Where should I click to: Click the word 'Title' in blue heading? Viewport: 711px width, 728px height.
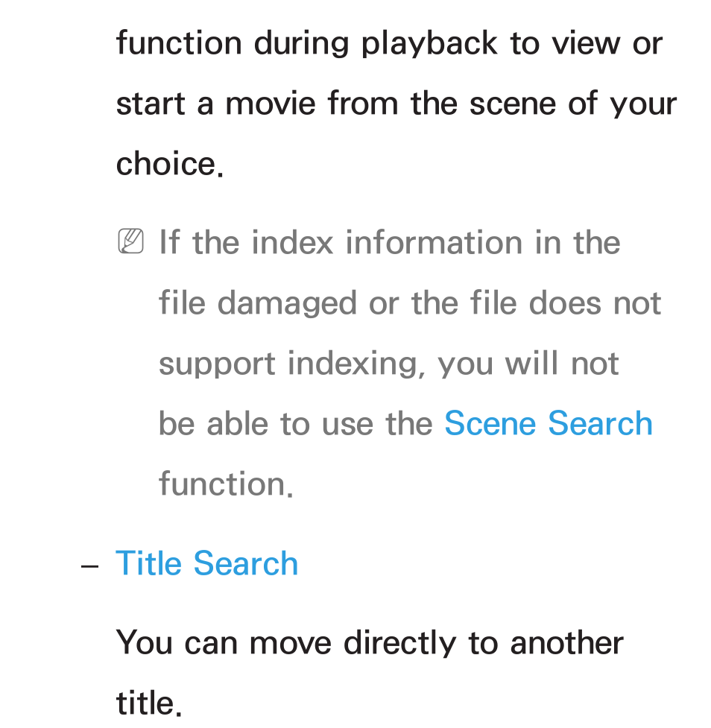click(x=148, y=563)
